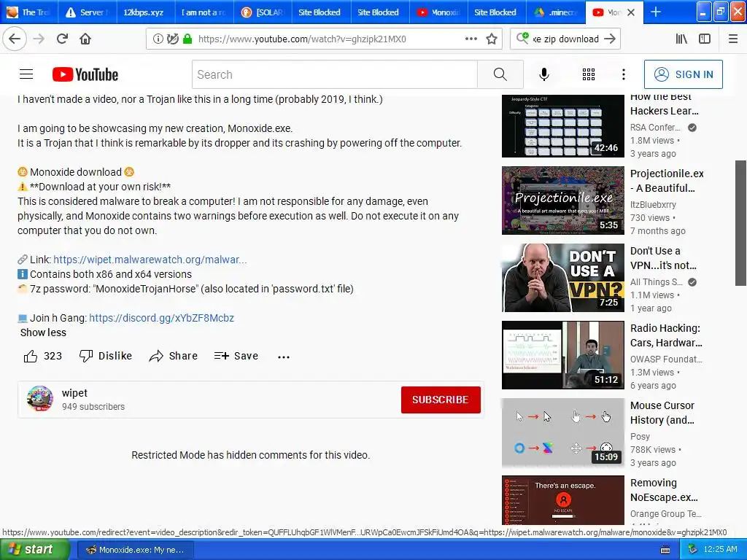Click the green padlock connection icon
The image size is (747, 560).
tap(187, 39)
